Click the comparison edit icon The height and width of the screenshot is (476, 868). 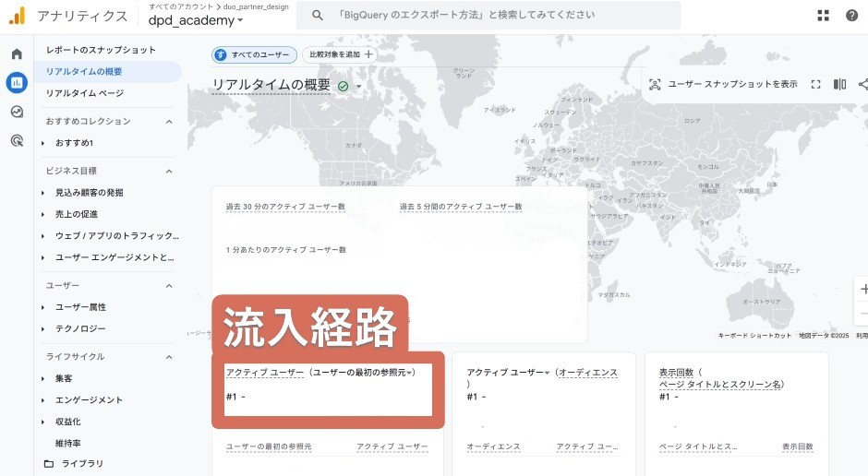(839, 84)
